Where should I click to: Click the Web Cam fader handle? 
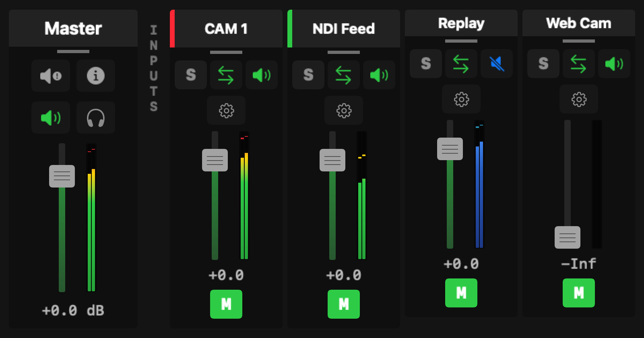coord(568,237)
